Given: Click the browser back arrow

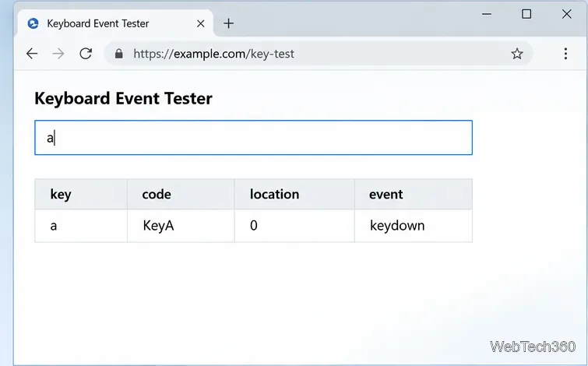Looking at the screenshot, I should [32, 54].
